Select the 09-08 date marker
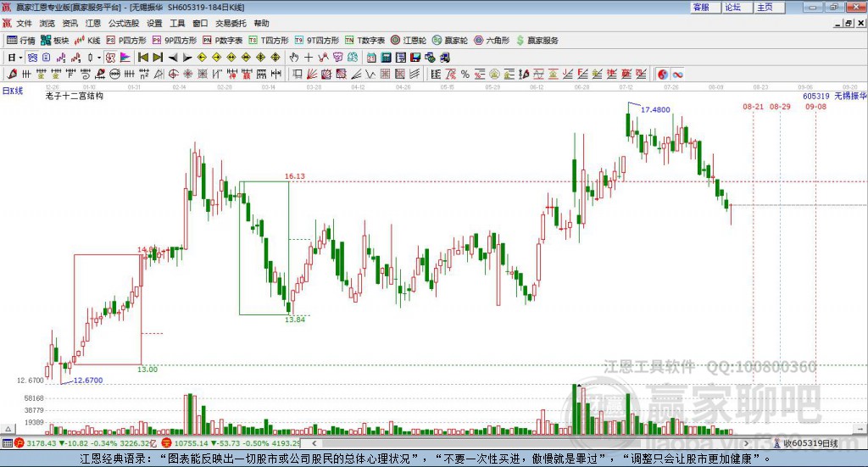868x467 pixels. click(815, 106)
